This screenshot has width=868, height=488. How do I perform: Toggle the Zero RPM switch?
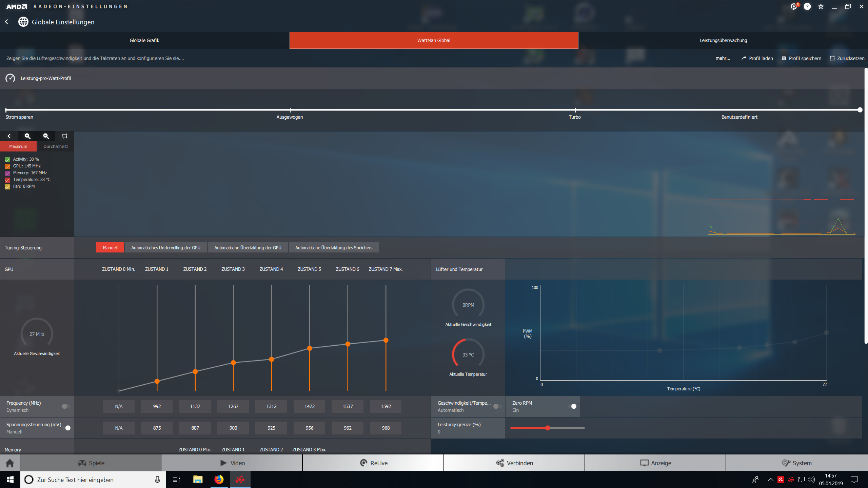[x=572, y=406]
